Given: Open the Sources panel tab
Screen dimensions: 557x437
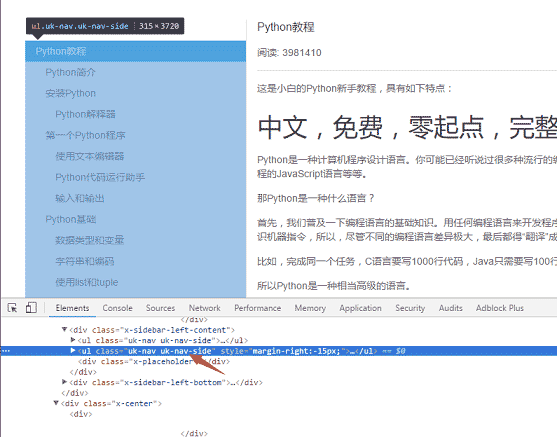Looking at the screenshot, I should 161,308.
